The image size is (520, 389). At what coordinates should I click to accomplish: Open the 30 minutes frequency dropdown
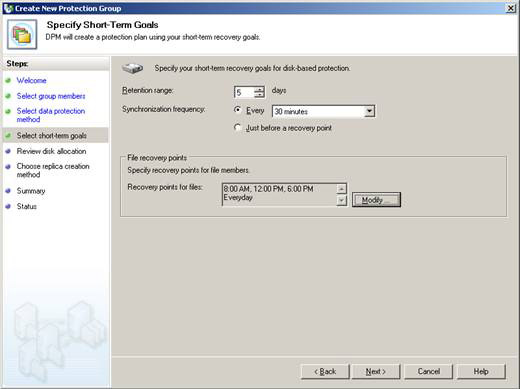369,111
